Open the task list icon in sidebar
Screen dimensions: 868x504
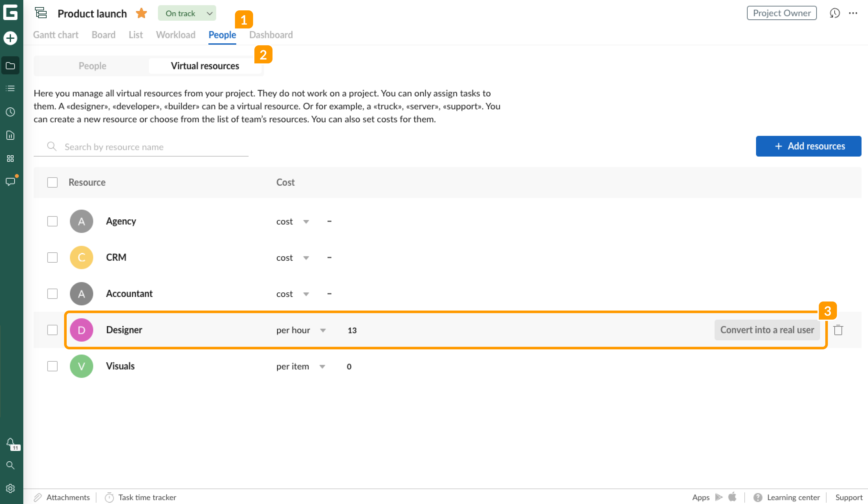(10, 88)
